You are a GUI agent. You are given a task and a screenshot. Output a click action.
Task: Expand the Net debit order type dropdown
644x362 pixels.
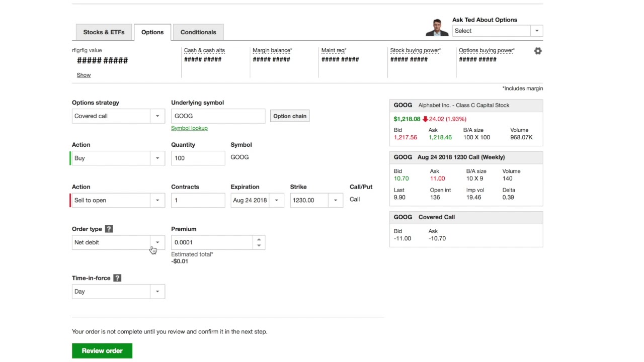157,242
